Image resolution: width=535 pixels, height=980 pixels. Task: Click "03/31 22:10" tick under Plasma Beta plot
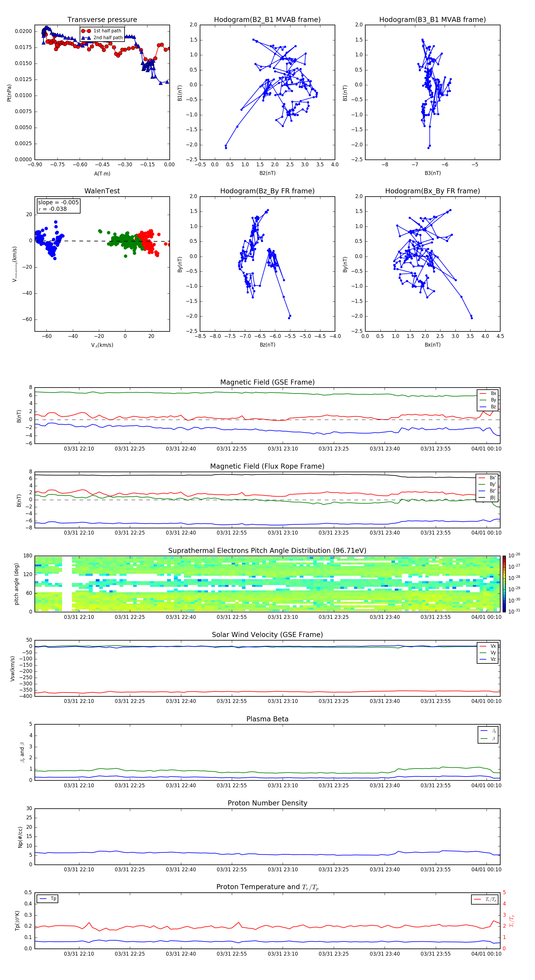tap(79, 785)
